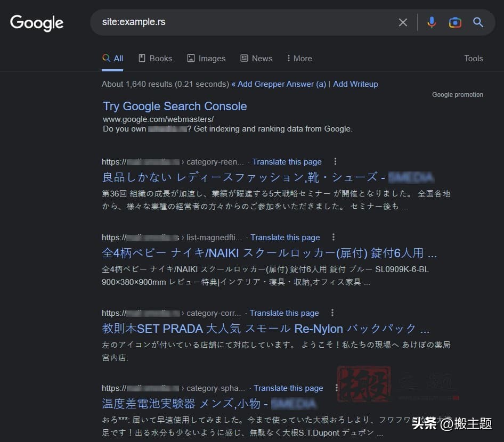504x442 pixels.
Task: Translate the first search result page
Action: [287, 162]
